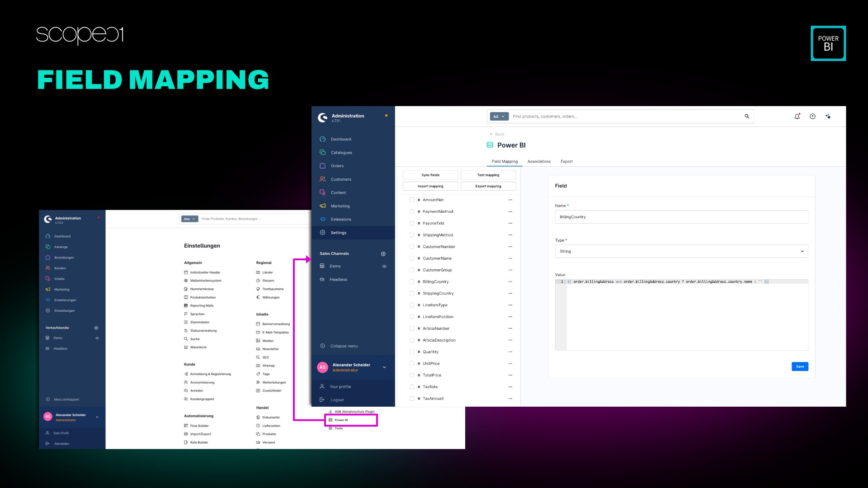
Task: Toggle Demo sales channel eye icon
Action: click(384, 266)
